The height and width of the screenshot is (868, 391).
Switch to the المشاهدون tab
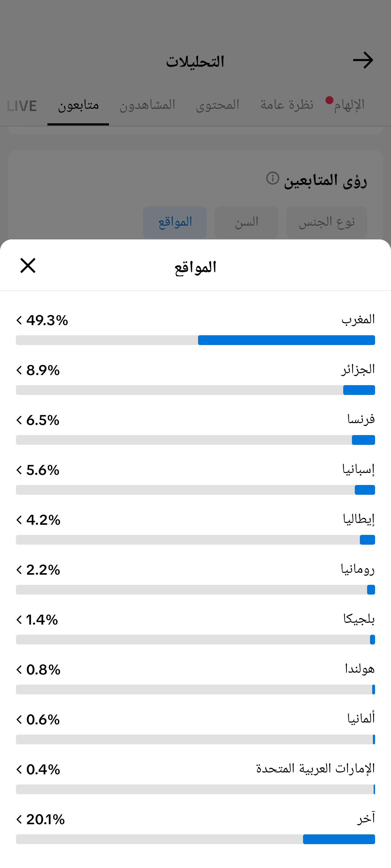pyautogui.click(x=147, y=105)
